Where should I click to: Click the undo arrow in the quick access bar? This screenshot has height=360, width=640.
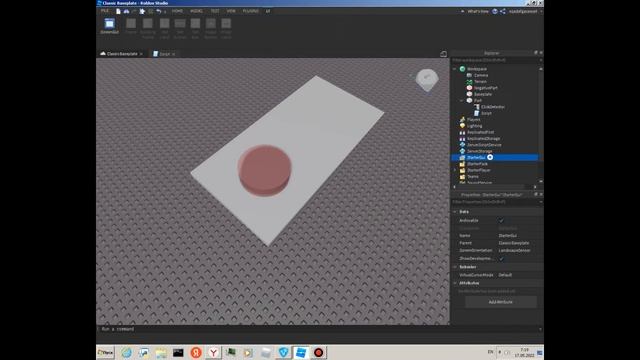click(x=158, y=11)
